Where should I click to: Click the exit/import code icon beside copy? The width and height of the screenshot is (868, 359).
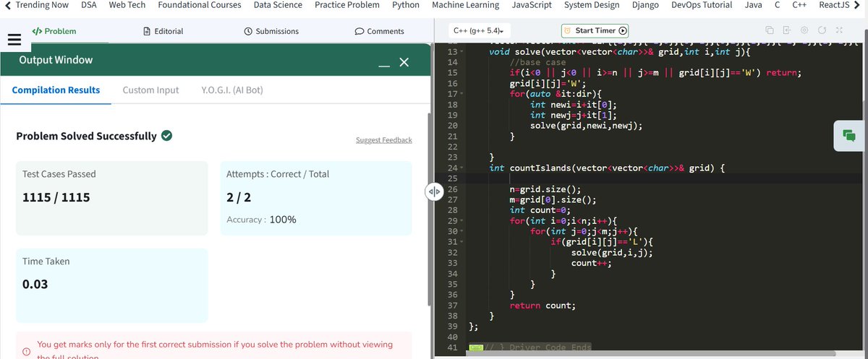click(787, 31)
